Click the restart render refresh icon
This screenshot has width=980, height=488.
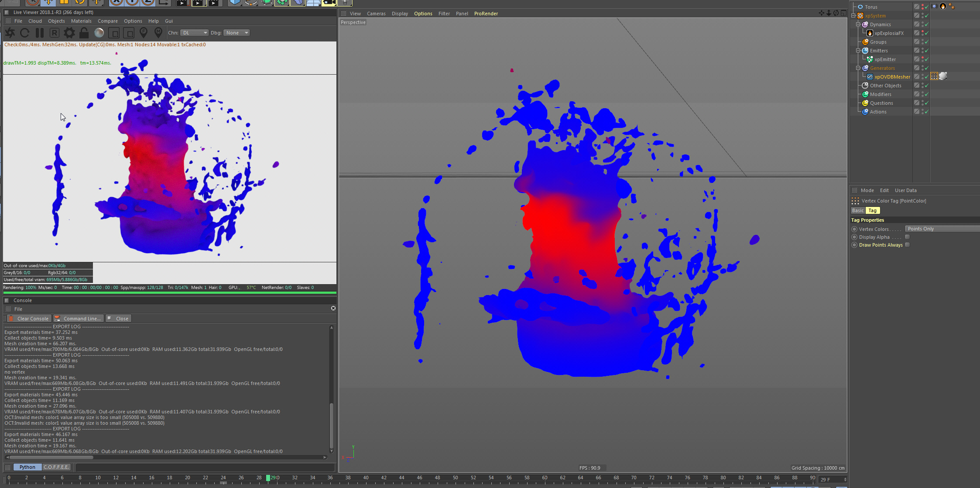(25, 33)
